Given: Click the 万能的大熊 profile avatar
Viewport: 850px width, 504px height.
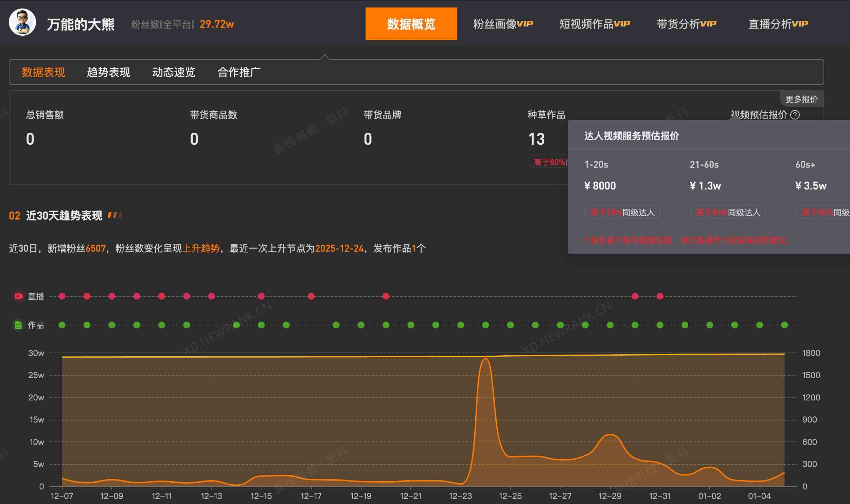Looking at the screenshot, I should tap(22, 22).
